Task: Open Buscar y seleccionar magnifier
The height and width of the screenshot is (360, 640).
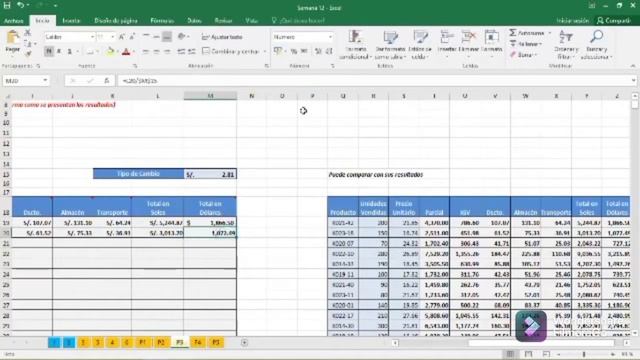Action: click(x=596, y=45)
